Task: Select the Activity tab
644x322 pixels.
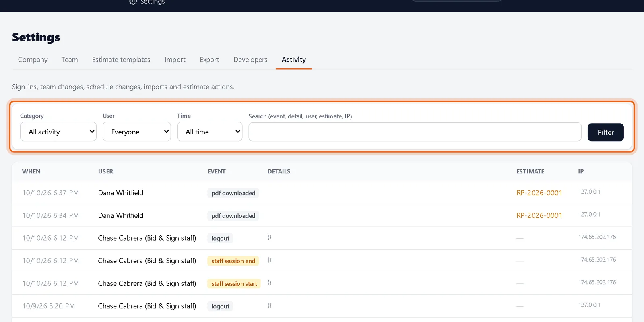Action: (294, 60)
